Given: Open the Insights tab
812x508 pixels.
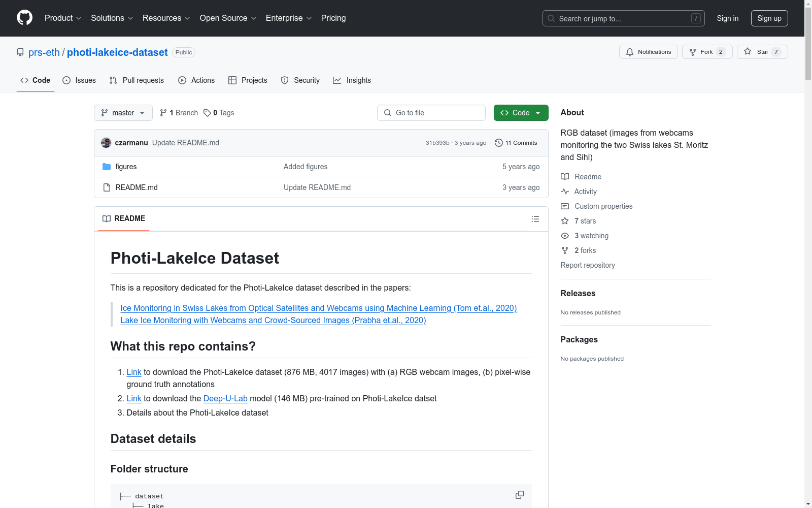Looking at the screenshot, I should click(x=352, y=80).
